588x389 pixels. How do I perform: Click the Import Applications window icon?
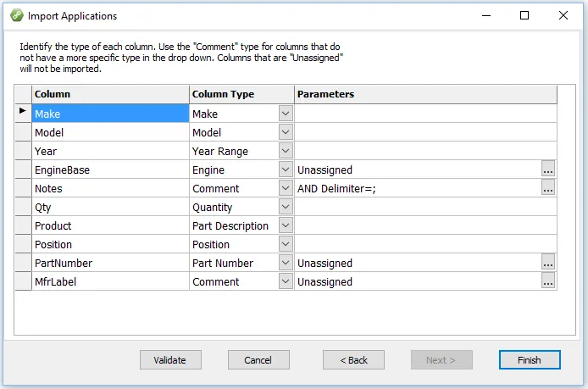pos(15,15)
